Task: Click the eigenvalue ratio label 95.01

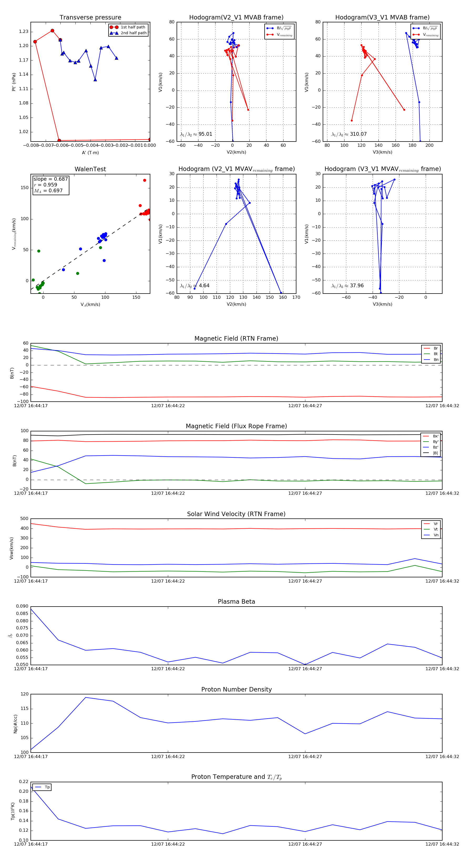Action: pos(196,134)
